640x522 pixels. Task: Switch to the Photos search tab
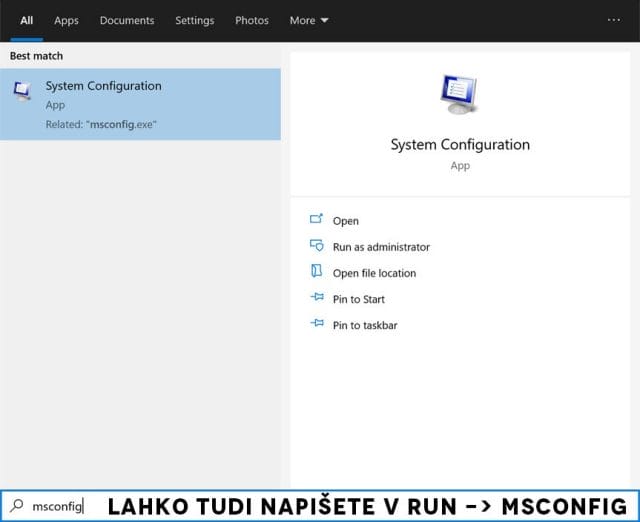point(252,20)
